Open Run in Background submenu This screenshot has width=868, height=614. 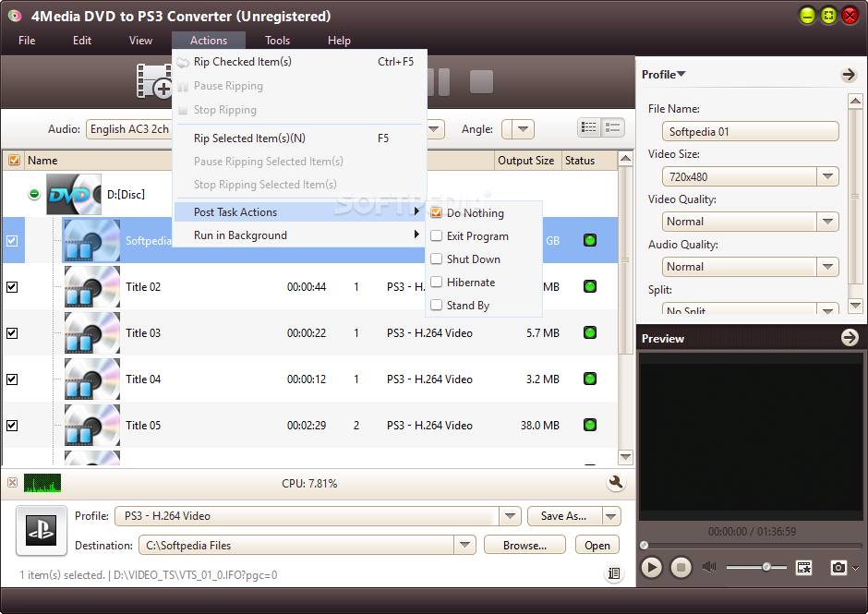click(x=299, y=235)
